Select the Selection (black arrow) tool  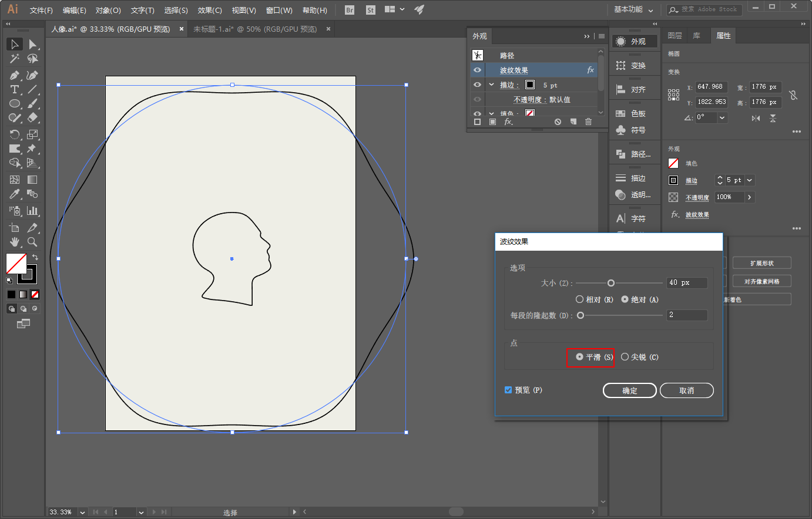pos(15,44)
